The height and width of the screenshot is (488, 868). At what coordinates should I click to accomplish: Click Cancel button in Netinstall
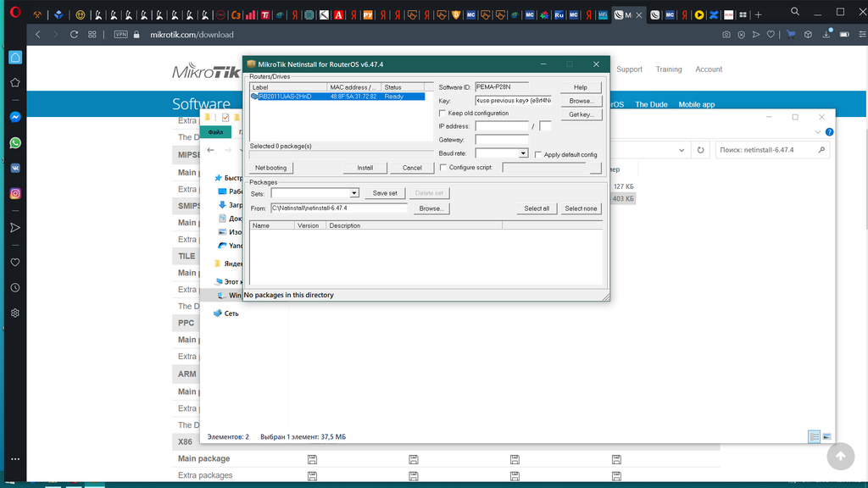pyautogui.click(x=412, y=168)
